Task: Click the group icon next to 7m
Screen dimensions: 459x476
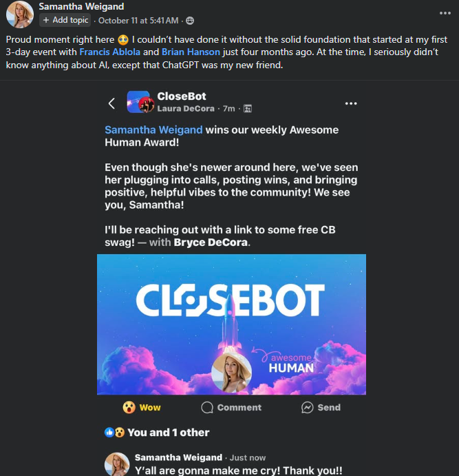Action: pos(248,109)
